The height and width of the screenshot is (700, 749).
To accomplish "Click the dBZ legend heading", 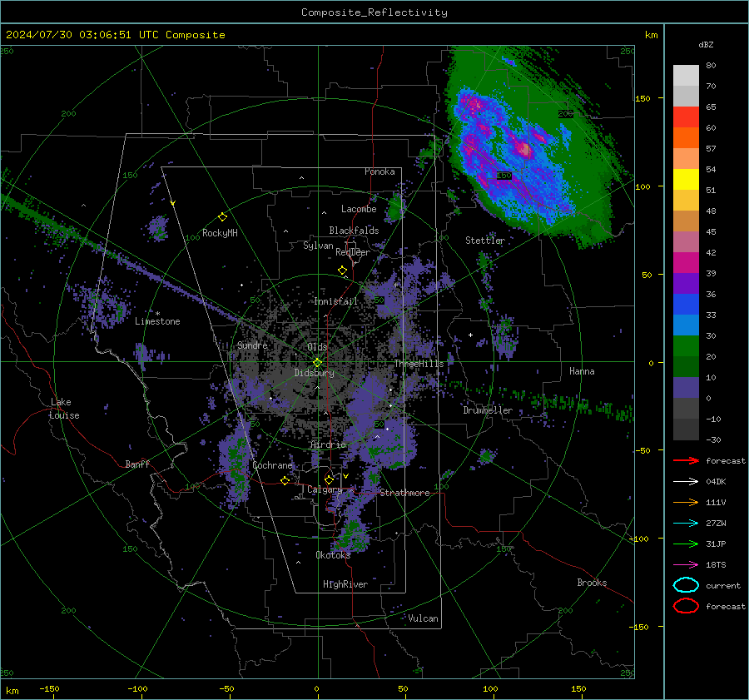I will tap(706, 44).
